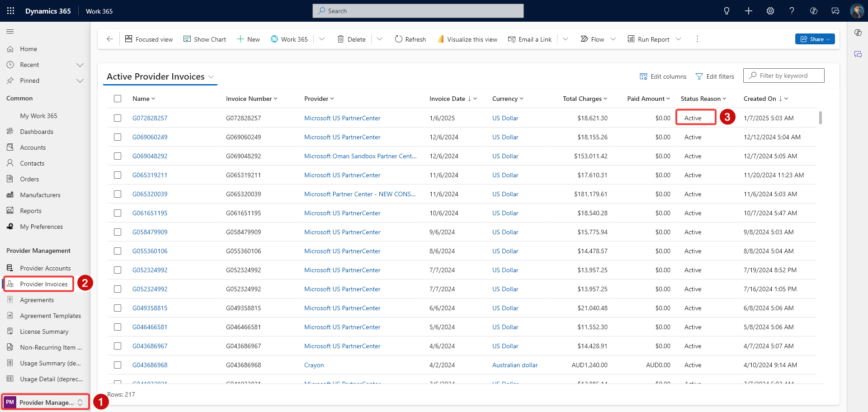Open the more commands overflow ellipsis
Screen dimensions: 868x412
click(x=697, y=39)
